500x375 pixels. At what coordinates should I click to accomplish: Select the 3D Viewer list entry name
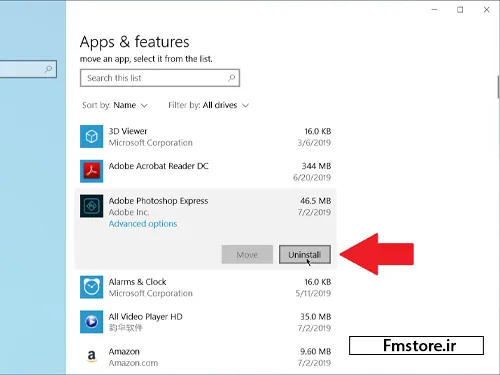128,131
